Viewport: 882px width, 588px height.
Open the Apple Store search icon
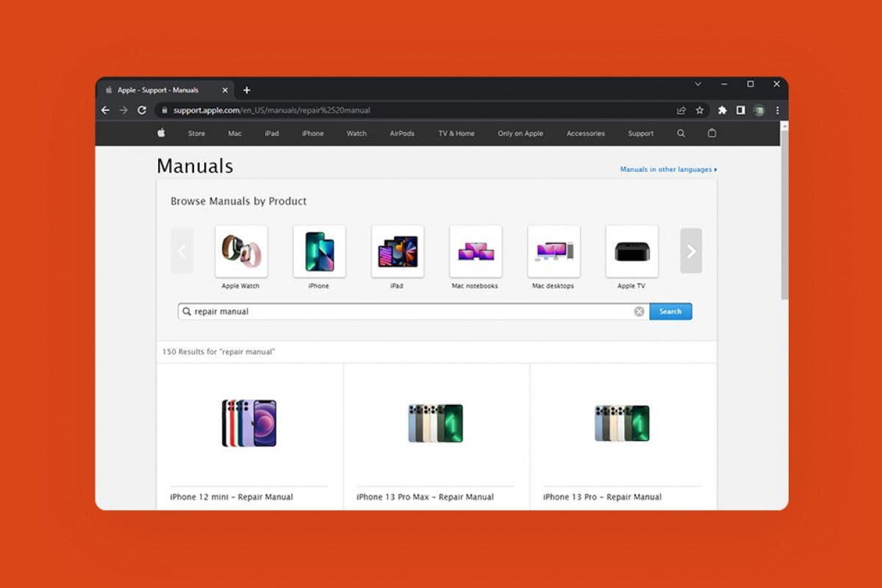(x=681, y=133)
